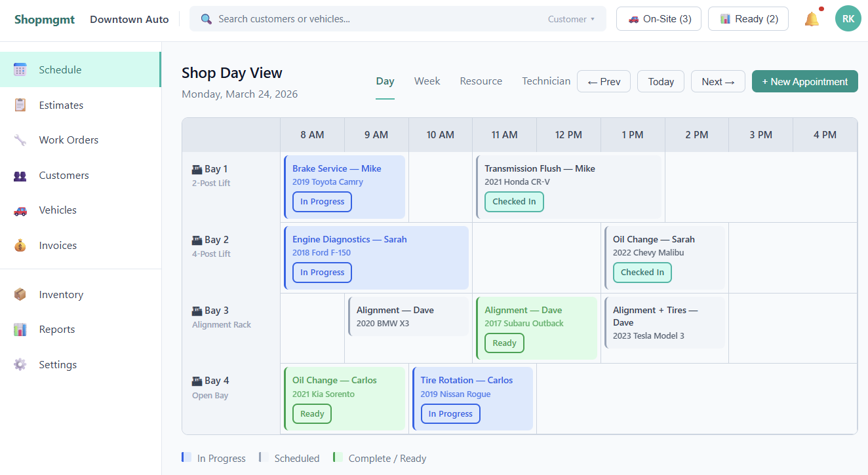Screen dimensions: 868x475
Task: Click the "2-Post Lift" bay description
Action: pos(211,183)
